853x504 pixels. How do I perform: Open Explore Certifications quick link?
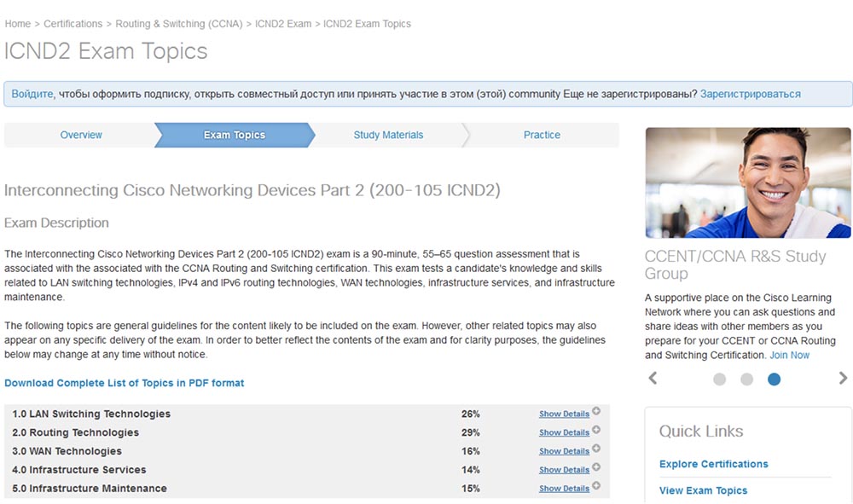point(713,464)
